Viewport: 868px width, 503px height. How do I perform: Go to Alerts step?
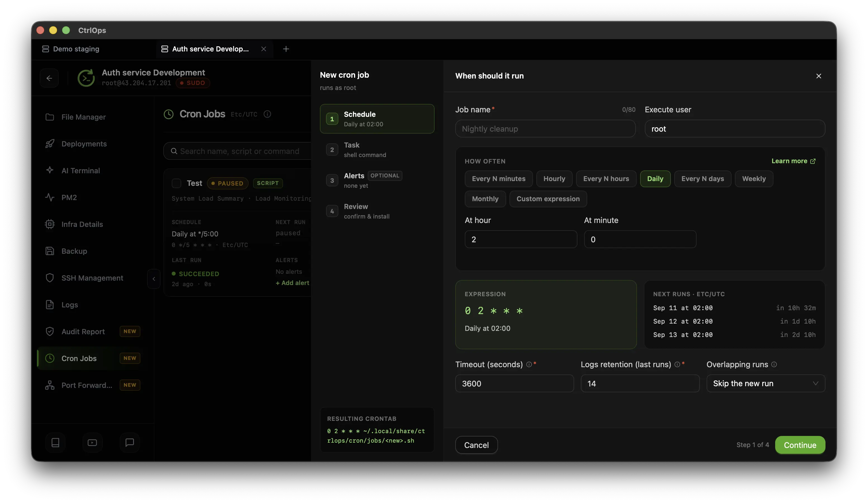point(377,180)
